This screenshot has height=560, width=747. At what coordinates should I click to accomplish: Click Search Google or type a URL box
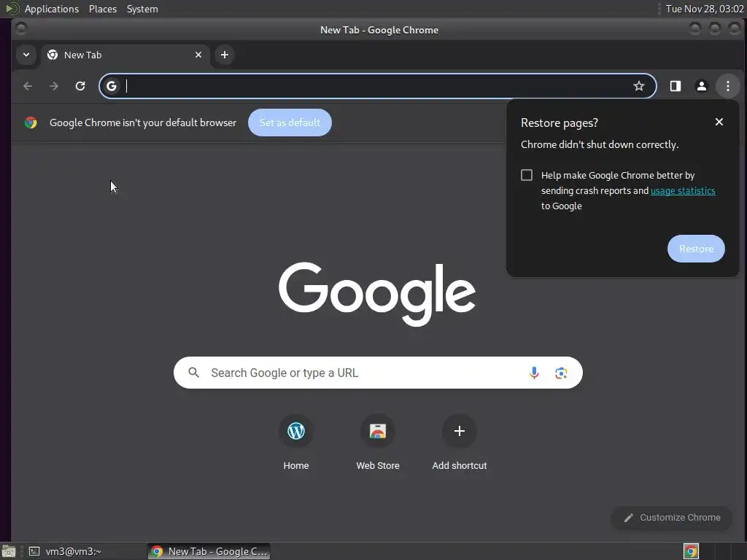point(378,373)
